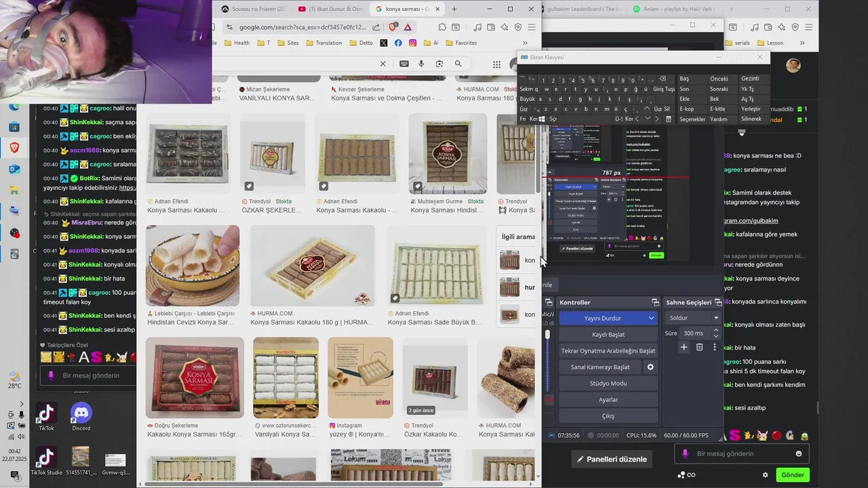Open the Google apps grid icon
Image resolution: width=868 pixels, height=488 pixels.
tap(496, 64)
